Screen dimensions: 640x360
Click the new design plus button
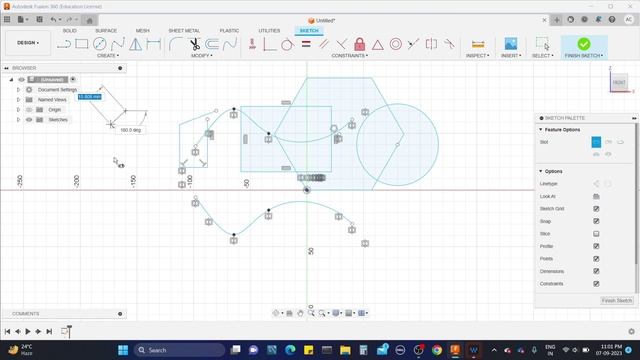(557, 20)
